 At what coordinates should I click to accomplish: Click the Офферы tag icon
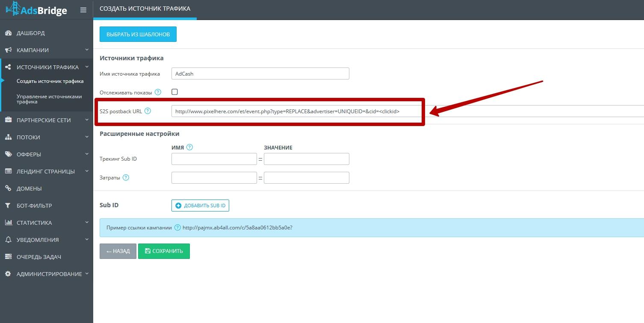(8, 154)
